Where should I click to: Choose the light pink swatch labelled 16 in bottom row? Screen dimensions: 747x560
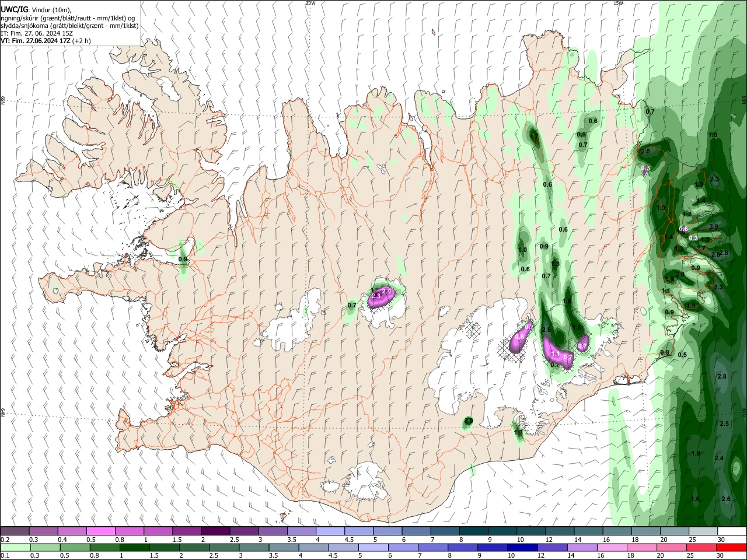(612, 547)
